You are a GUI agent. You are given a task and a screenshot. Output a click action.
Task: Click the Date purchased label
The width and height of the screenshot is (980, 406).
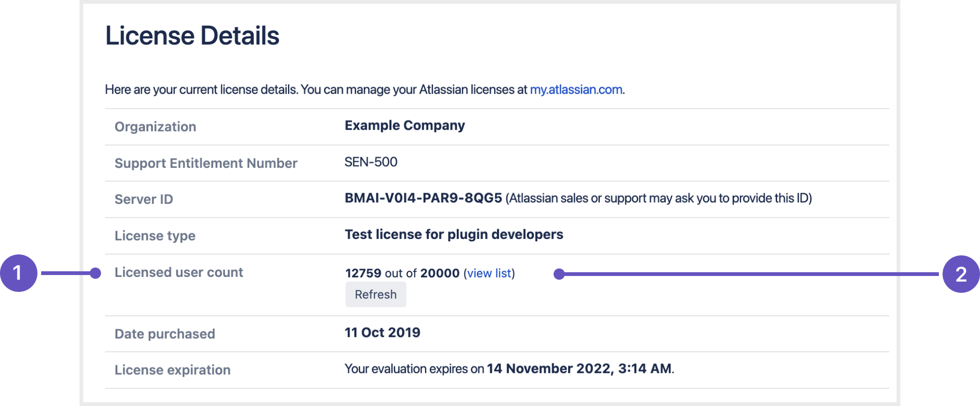[x=165, y=334]
